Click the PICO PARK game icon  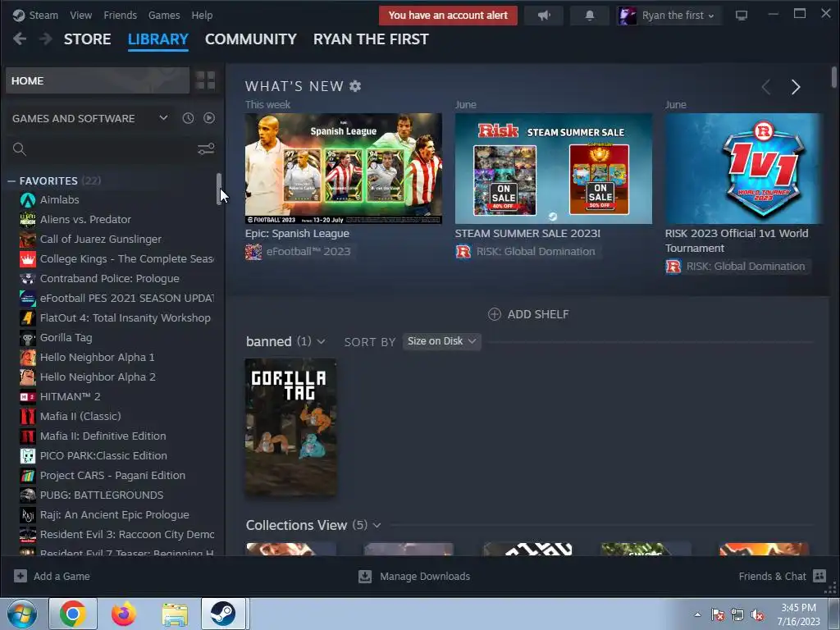pos(27,456)
